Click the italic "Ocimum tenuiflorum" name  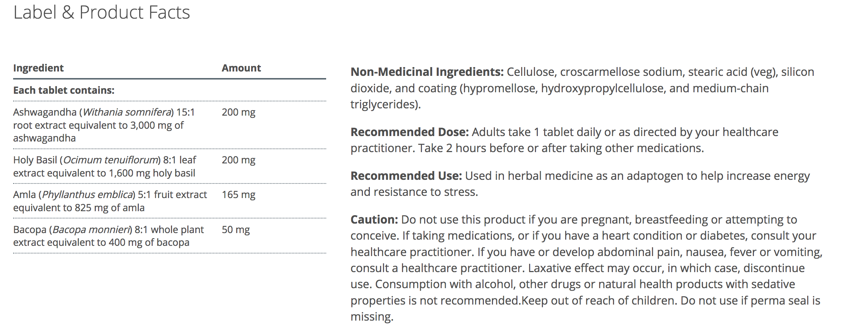click(110, 160)
